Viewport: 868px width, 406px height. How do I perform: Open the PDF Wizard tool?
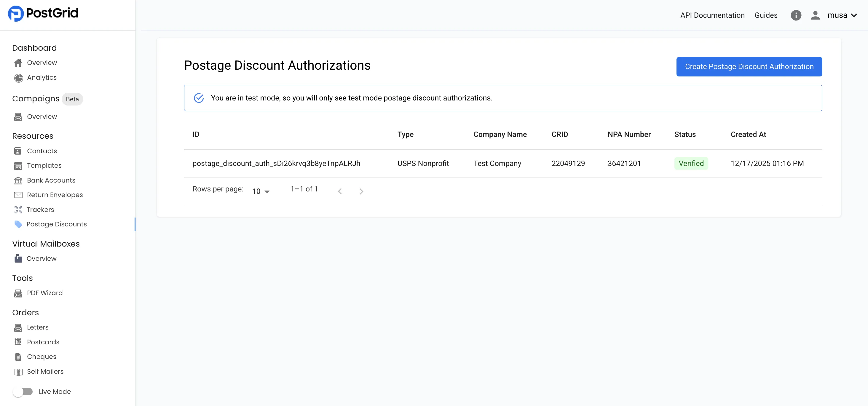(45, 293)
